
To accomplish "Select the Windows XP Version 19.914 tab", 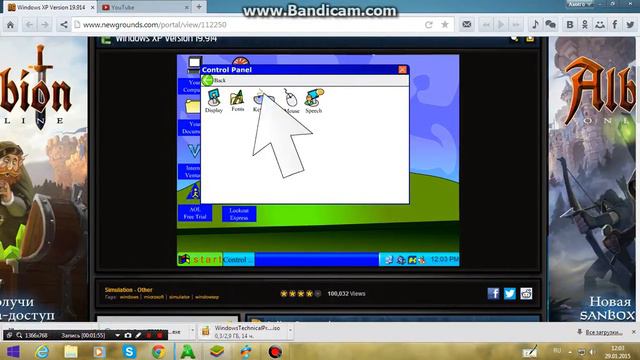I will coord(51,7).
